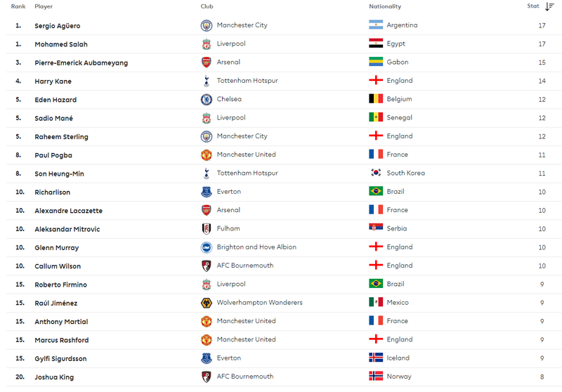Open Manchester United club link in Paul Pogba's row
Image resolution: width=562 pixels, height=392 pixels.
click(247, 155)
